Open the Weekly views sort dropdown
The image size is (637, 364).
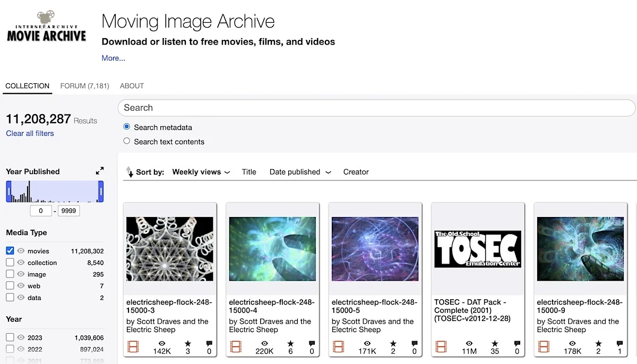pos(201,172)
